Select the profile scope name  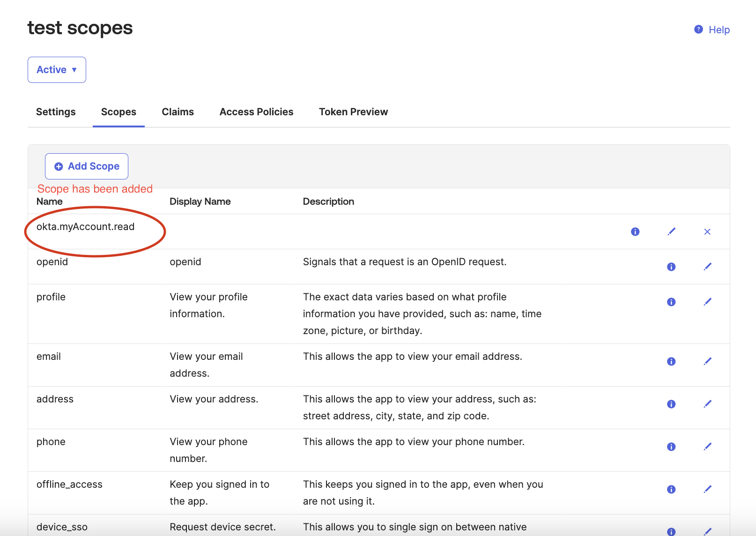(x=51, y=297)
